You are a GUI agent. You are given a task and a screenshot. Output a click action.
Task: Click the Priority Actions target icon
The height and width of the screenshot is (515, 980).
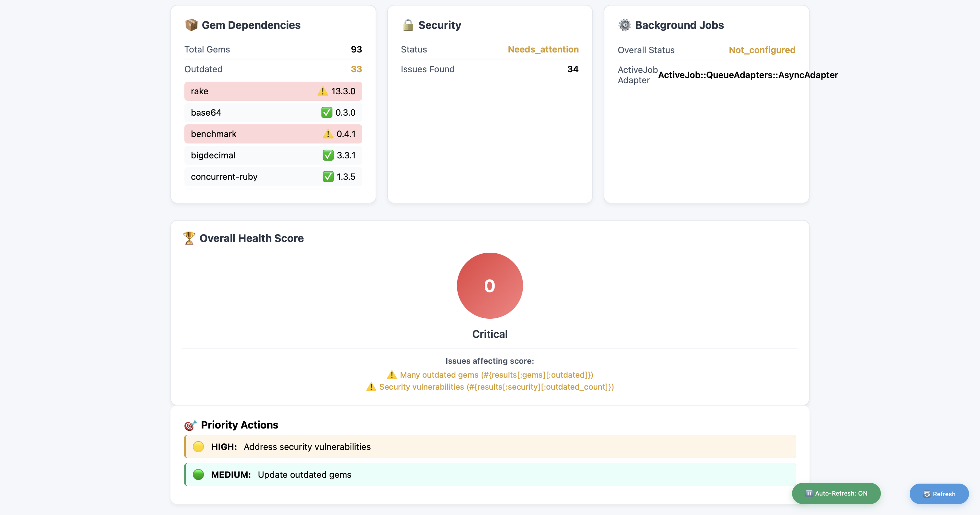(190, 425)
